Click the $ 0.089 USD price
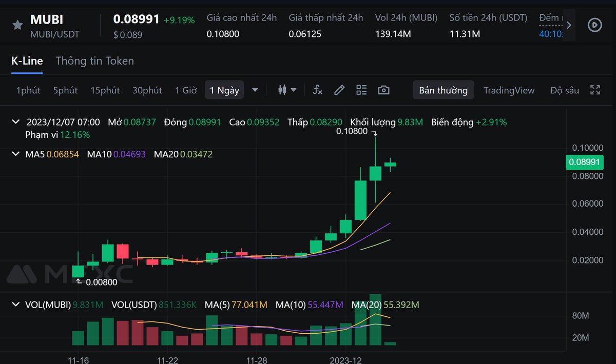Image resolution: width=616 pixels, height=364 pixels. click(128, 35)
